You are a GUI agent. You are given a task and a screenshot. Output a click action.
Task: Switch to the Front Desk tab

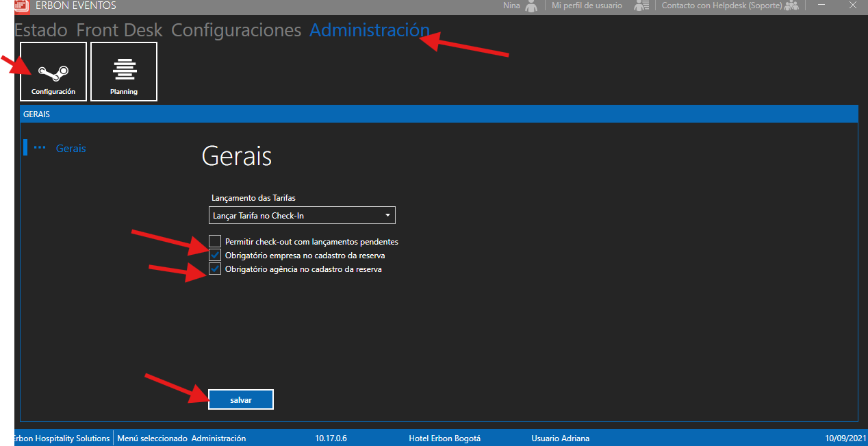tap(119, 30)
